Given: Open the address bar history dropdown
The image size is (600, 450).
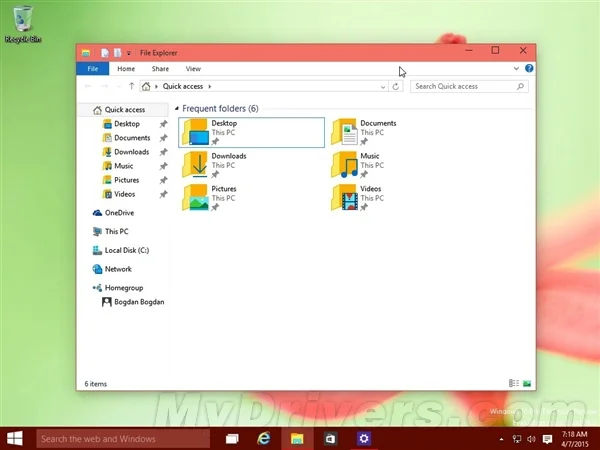Looking at the screenshot, I should tap(383, 87).
